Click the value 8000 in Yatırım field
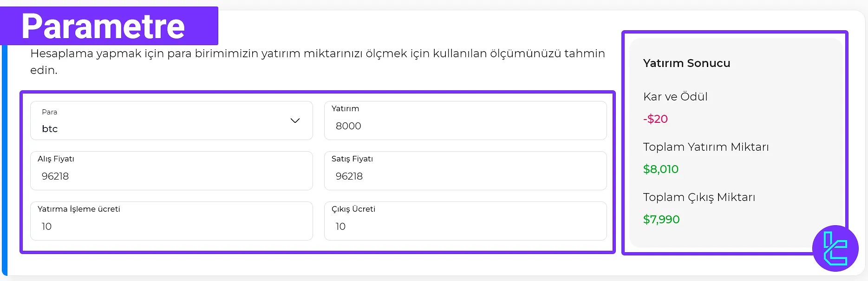The image size is (868, 281). coord(348,126)
